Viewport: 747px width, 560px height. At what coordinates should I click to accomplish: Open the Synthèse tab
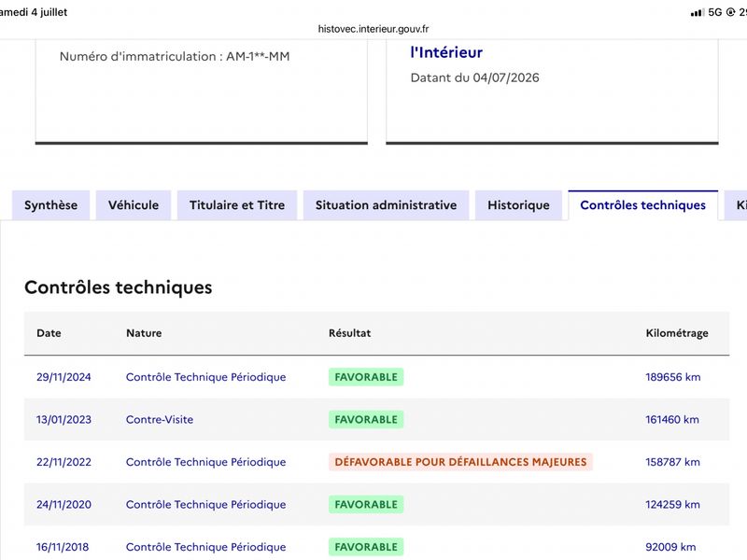(51, 205)
